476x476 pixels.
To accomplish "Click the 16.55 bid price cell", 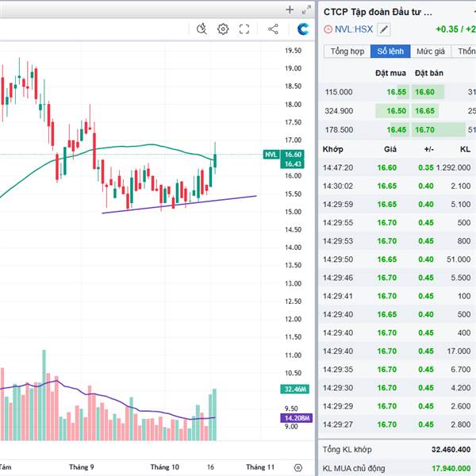I will (397, 92).
